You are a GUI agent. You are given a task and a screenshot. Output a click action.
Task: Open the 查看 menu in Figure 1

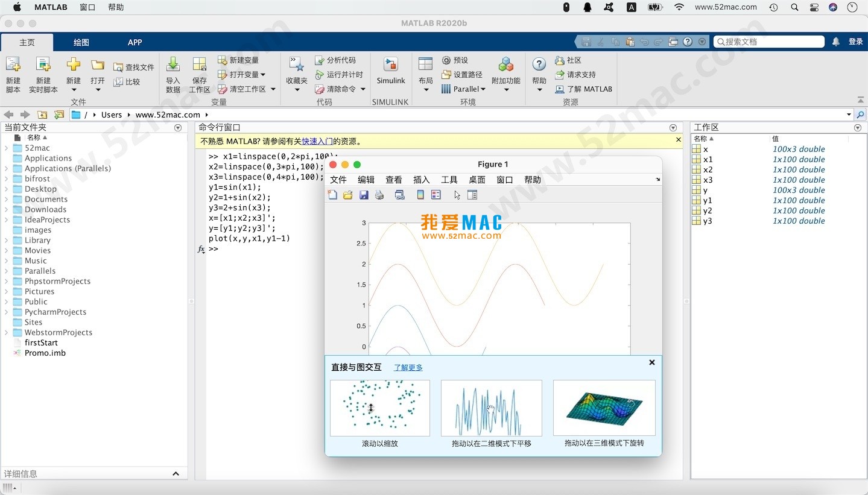click(394, 180)
